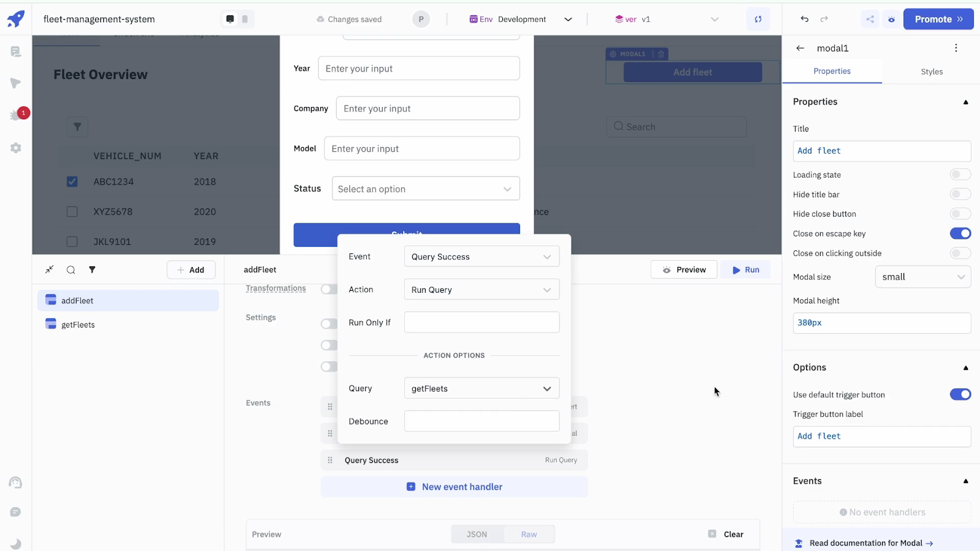
Task: Toggle Use default trigger button switch
Action: [x=960, y=394]
